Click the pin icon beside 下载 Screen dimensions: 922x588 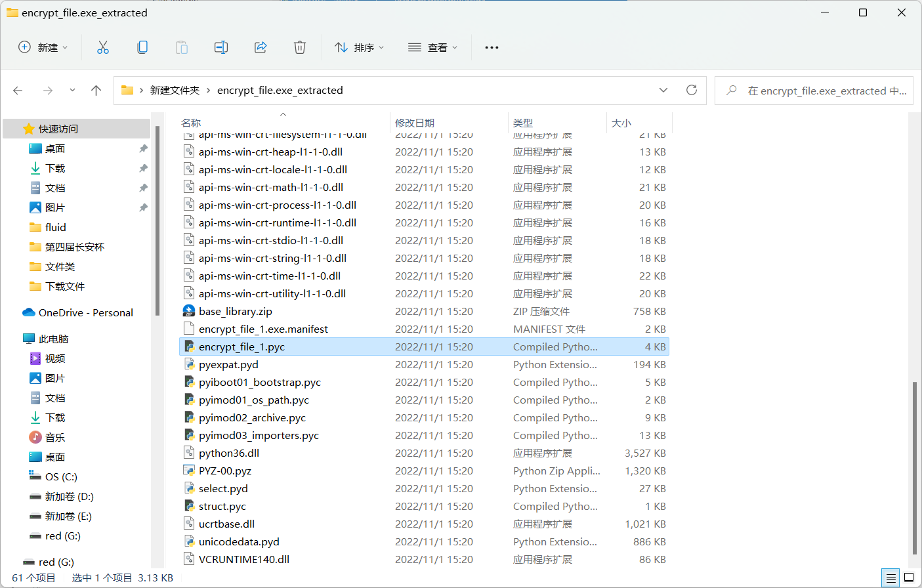point(143,169)
